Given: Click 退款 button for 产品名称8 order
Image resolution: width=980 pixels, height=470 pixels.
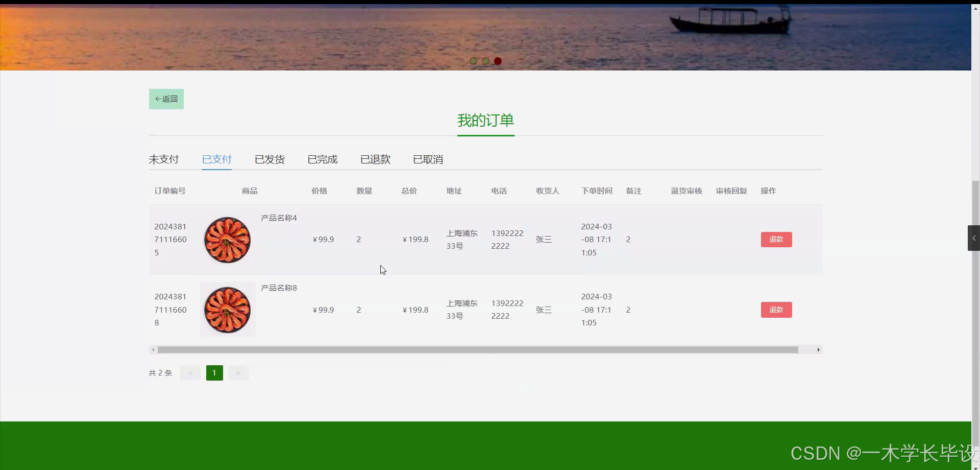Looking at the screenshot, I should (x=776, y=310).
